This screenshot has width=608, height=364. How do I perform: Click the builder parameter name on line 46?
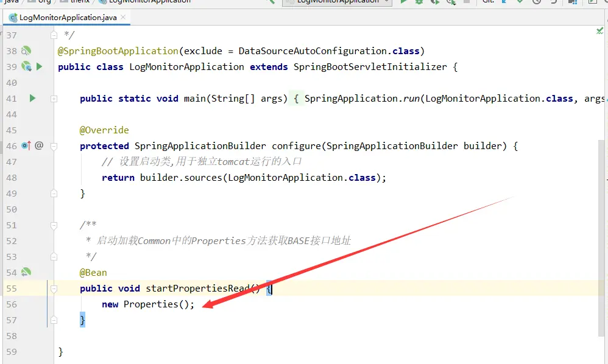[483, 146]
